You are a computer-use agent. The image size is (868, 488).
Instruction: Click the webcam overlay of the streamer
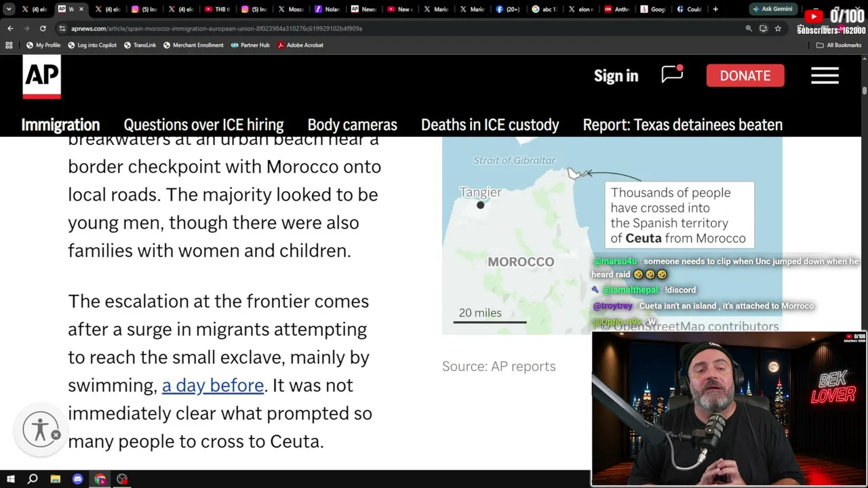[729, 409]
